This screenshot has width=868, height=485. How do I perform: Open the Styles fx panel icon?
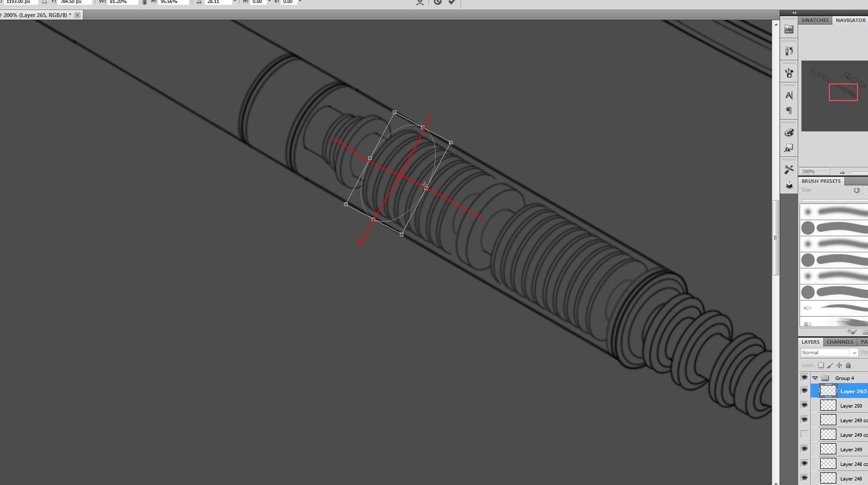(789, 148)
